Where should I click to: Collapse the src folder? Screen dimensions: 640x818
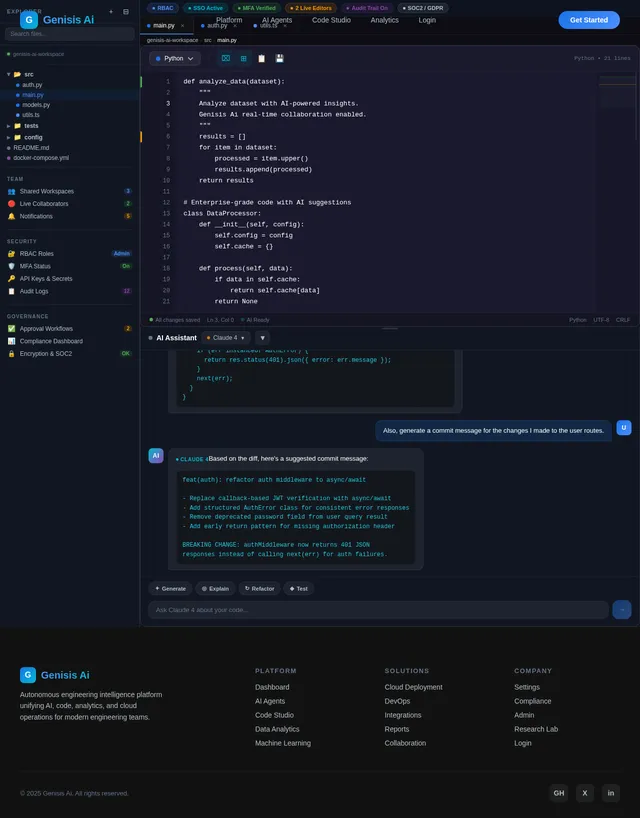pos(9,75)
